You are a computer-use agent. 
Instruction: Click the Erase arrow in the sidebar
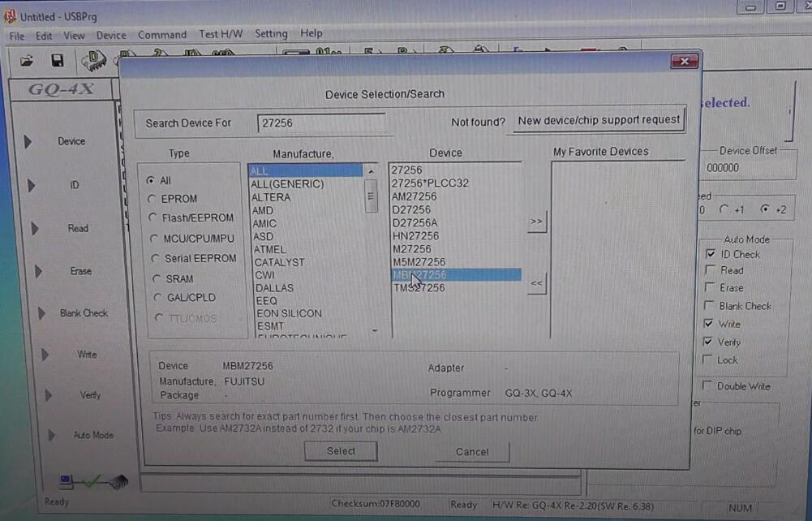pos(38,271)
